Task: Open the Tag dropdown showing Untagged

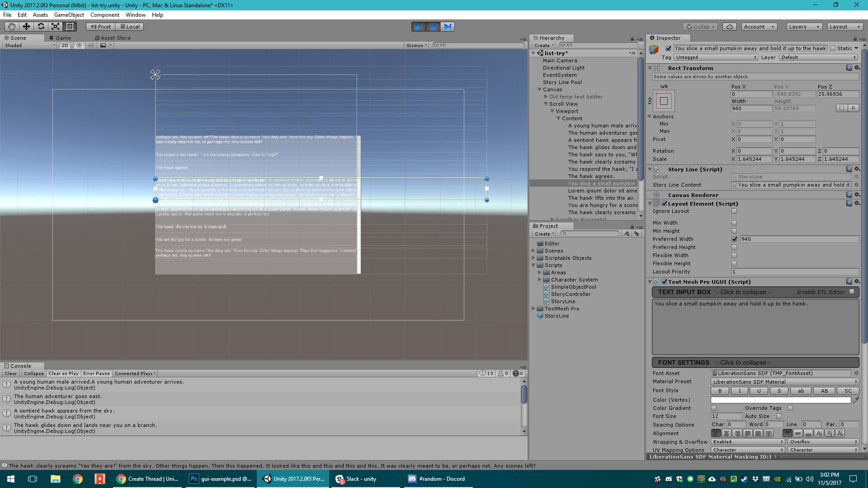Action: coord(716,57)
